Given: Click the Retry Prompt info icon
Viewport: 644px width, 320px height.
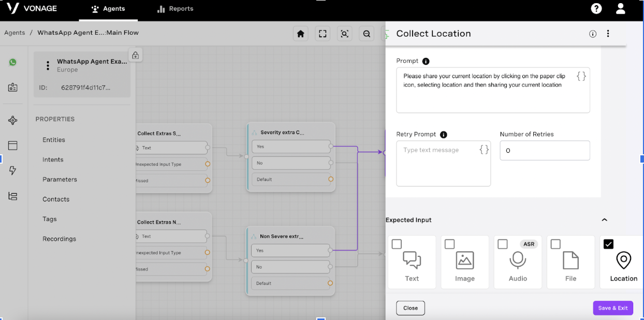Looking at the screenshot, I should (x=443, y=135).
